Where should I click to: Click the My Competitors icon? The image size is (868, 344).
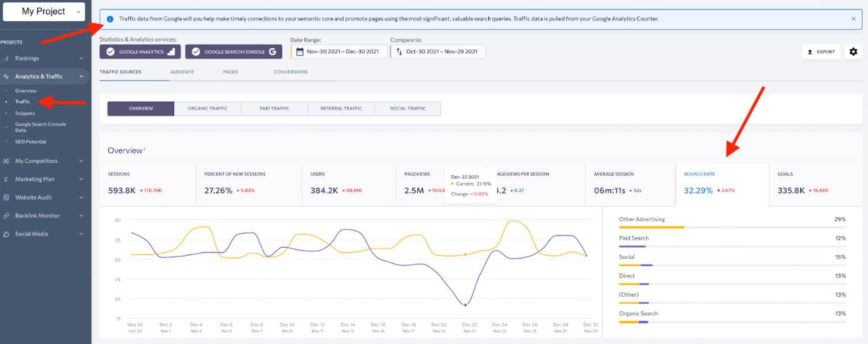click(6, 161)
